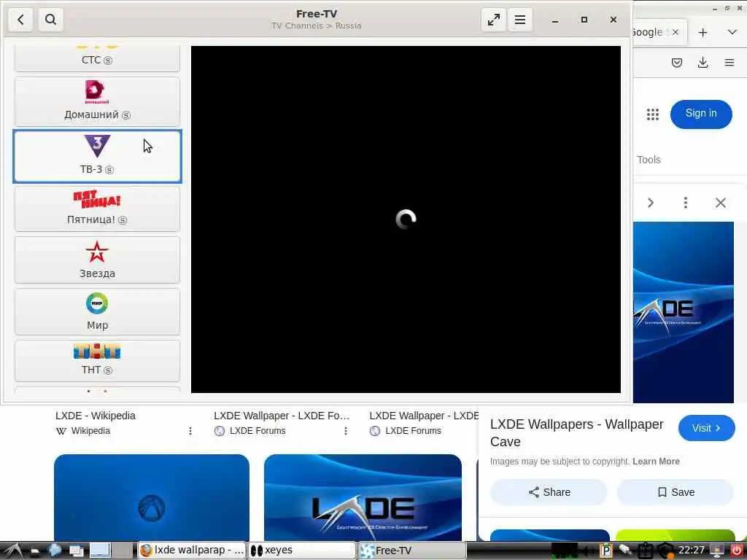Click the Visit button for Wallpaper Cave
The height and width of the screenshot is (560, 747).
706,428
